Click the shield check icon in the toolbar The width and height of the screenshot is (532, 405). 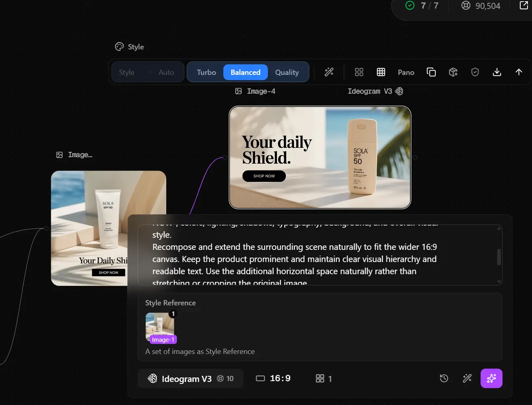click(x=475, y=72)
